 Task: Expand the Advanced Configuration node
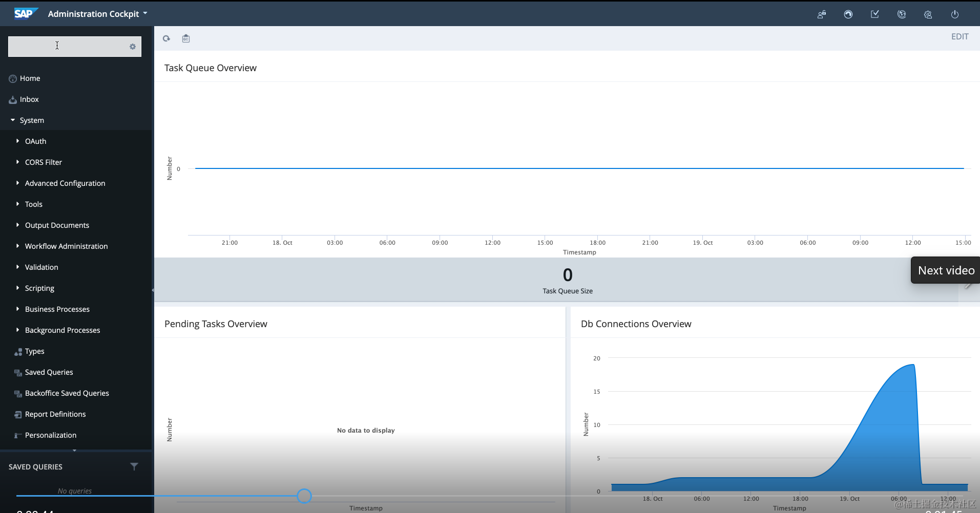(x=17, y=183)
